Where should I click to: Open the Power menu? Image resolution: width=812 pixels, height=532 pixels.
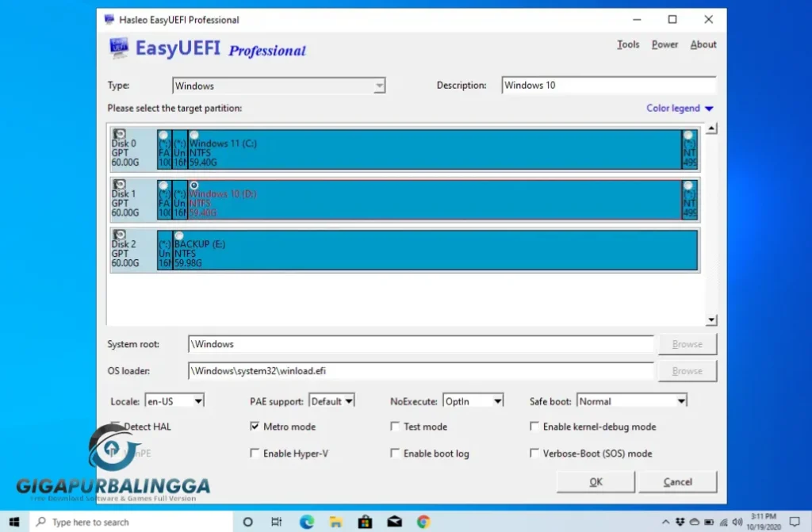(665, 44)
